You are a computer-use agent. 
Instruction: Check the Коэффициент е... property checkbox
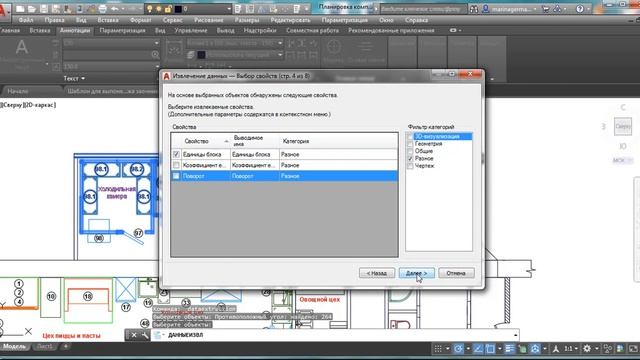click(x=176, y=165)
